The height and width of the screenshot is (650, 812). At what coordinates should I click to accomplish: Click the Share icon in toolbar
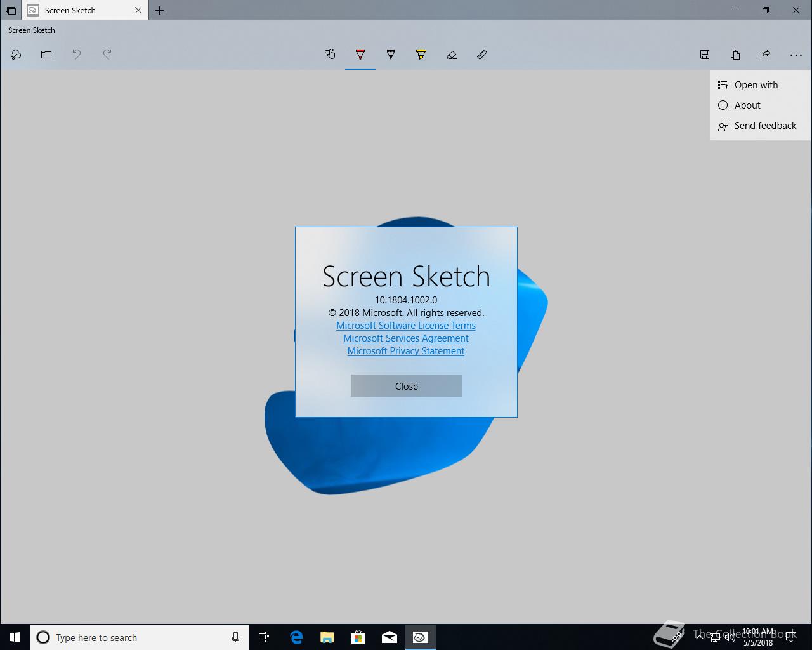pyautogui.click(x=766, y=55)
